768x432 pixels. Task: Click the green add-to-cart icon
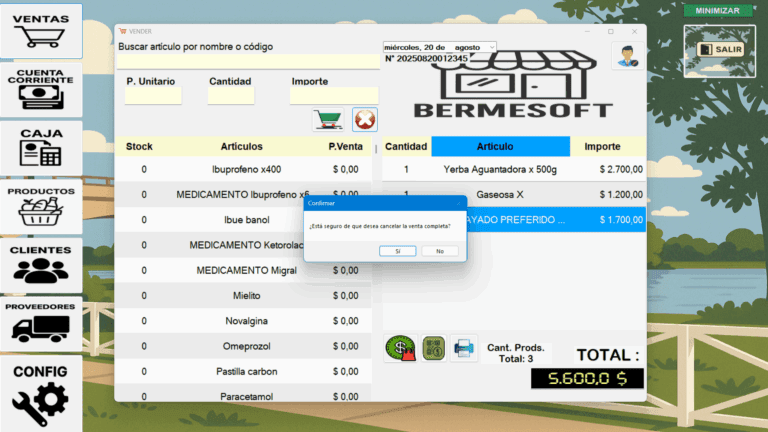(x=327, y=120)
